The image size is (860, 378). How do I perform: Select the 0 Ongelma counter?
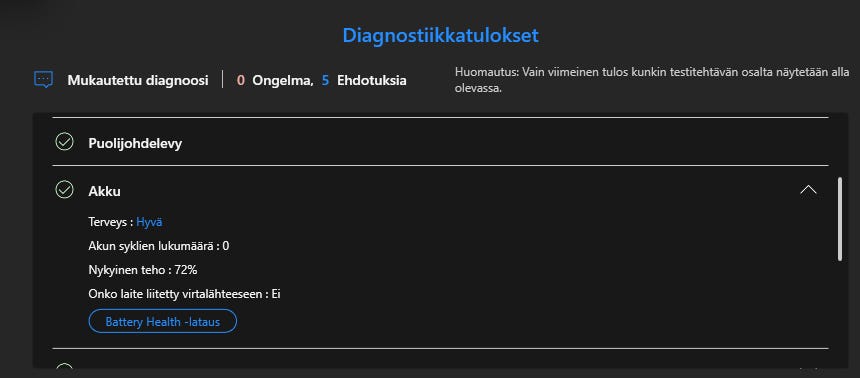coord(275,81)
